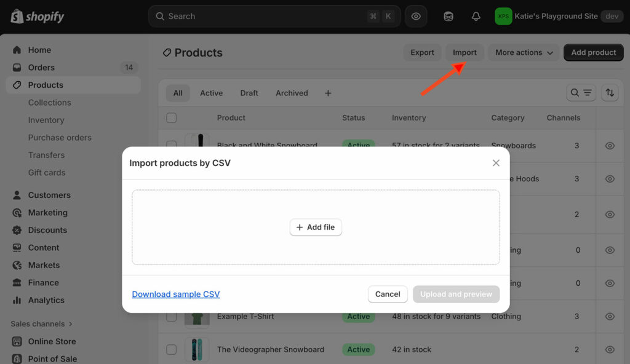Viewport: 630px width, 364px height.
Task: Select the Archived tab
Action: [x=292, y=93]
